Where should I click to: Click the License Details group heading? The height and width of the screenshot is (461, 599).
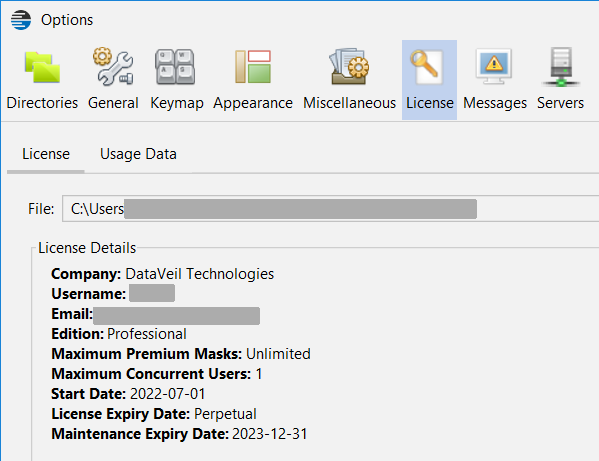pyautogui.click(x=87, y=248)
